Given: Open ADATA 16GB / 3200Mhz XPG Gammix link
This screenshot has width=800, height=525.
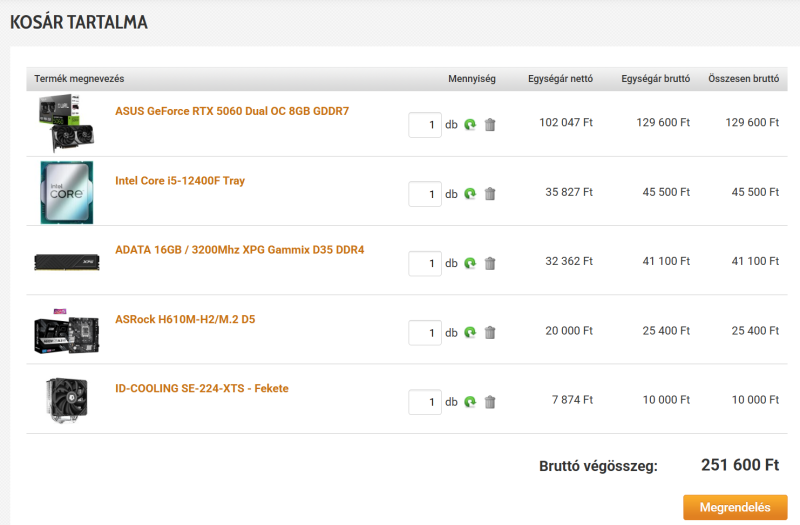Looking at the screenshot, I should click(240, 250).
